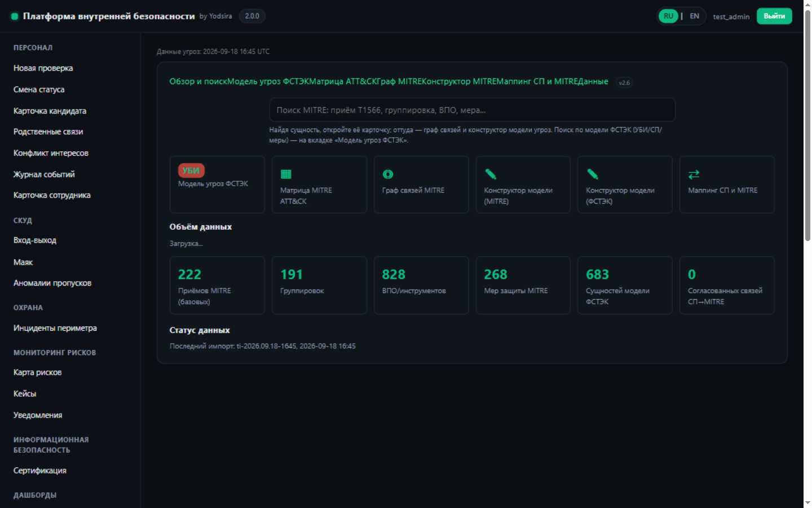Click the graph circle icon for MITRE links
The image size is (812, 508).
388,174
